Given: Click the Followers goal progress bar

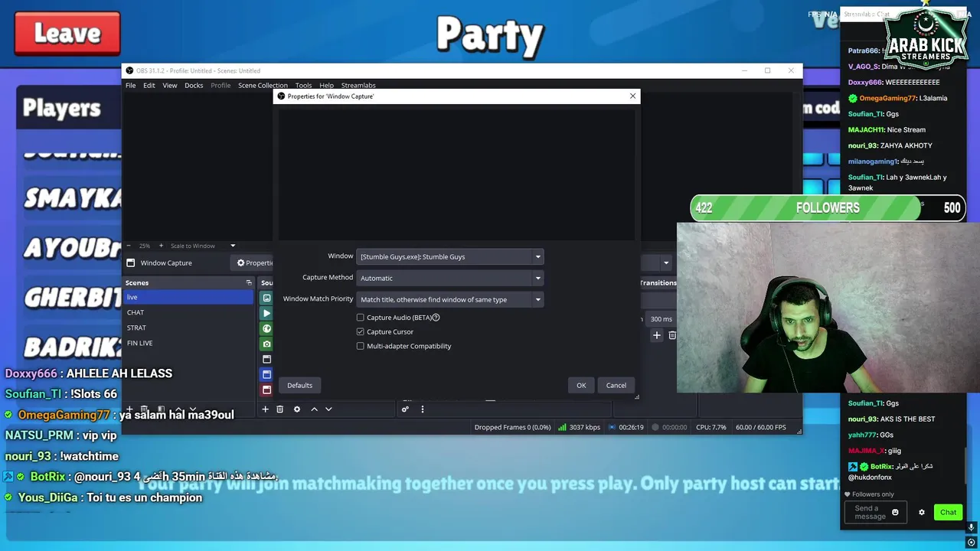Looking at the screenshot, I should pos(828,208).
